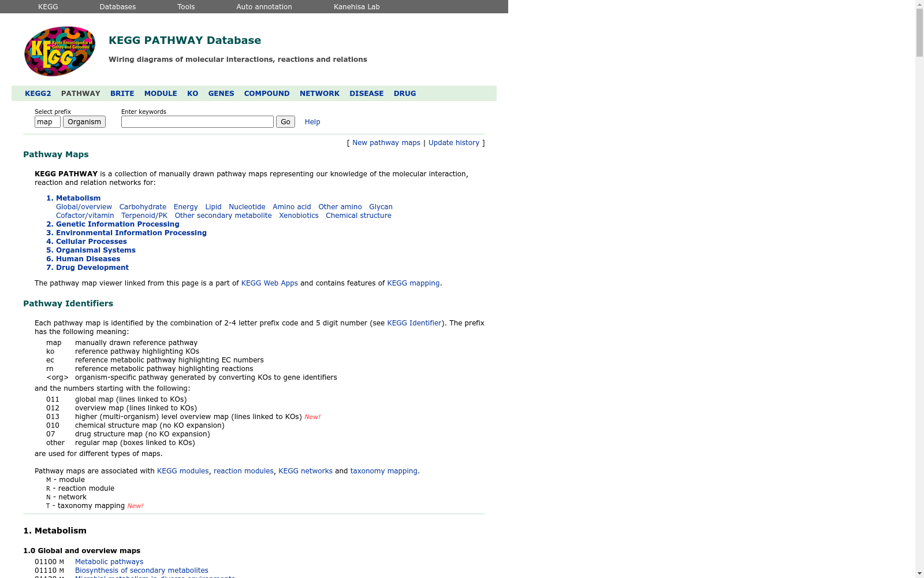Open Lipid category link
Image resolution: width=924 pixels, height=578 pixels.
click(213, 207)
